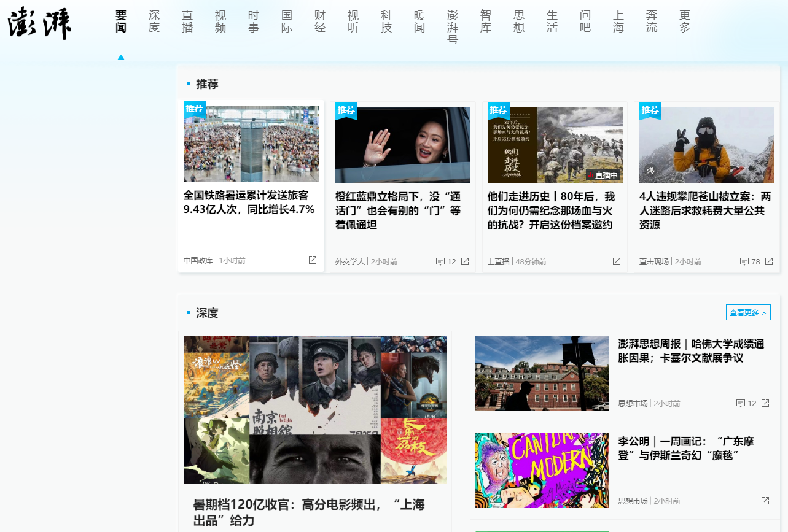Screen dimensions: 788x532
Task: Open comments icon on 苍山 climbing article
Action: tap(744, 261)
